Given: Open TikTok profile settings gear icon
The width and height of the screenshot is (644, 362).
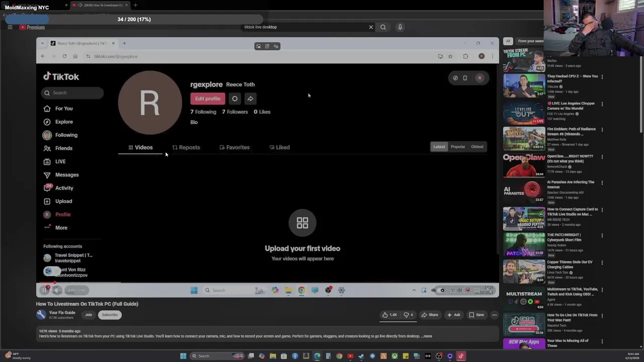Looking at the screenshot, I should 234,99.
